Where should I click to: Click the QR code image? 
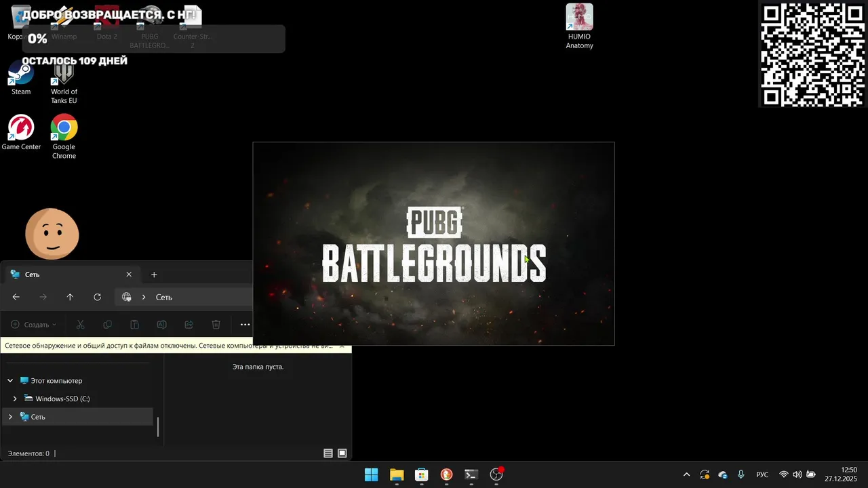[812, 54]
